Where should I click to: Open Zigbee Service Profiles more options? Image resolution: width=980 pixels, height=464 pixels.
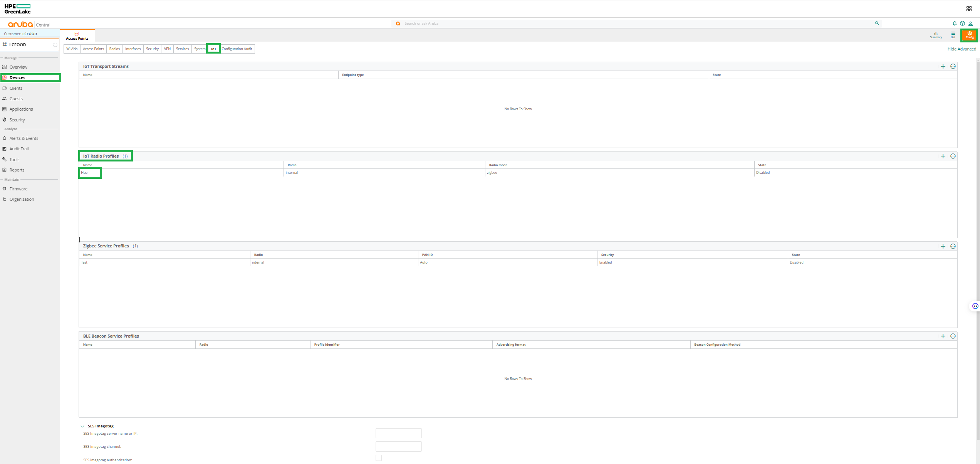(953, 246)
